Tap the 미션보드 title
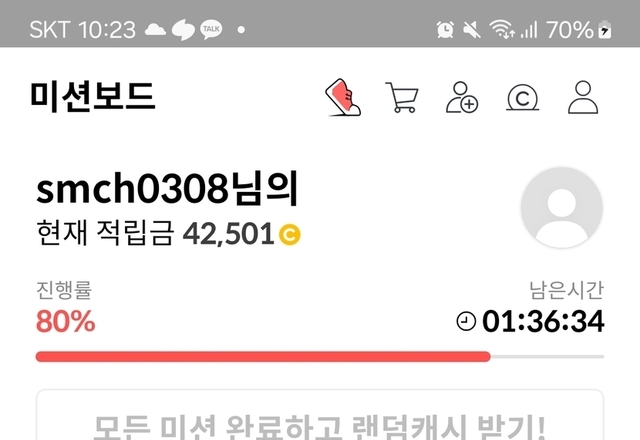Screen dimensions: 640x440 pos(93,97)
